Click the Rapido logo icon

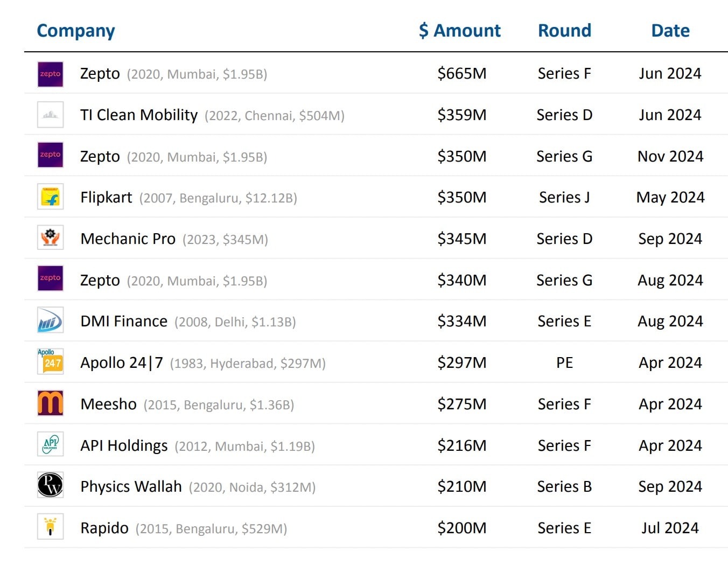50,527
